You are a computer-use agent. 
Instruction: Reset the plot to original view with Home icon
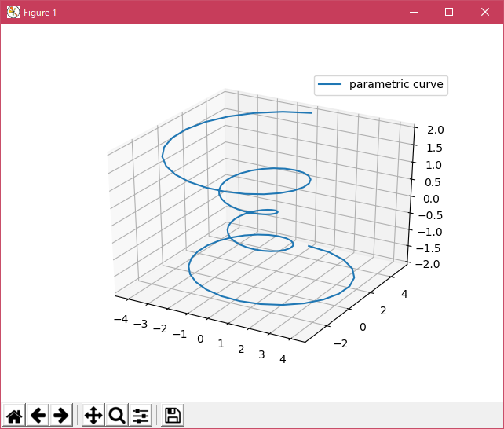tap(14, 415)
